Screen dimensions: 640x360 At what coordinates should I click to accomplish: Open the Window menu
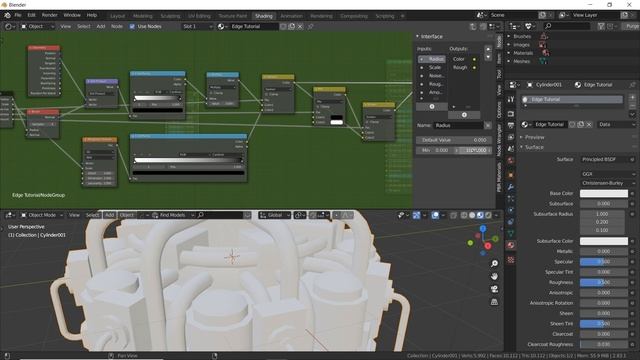[x=72, y=15]
